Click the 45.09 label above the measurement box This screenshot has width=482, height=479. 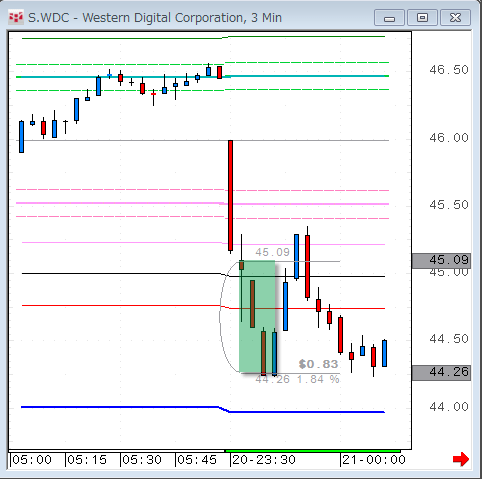point(272,252)
